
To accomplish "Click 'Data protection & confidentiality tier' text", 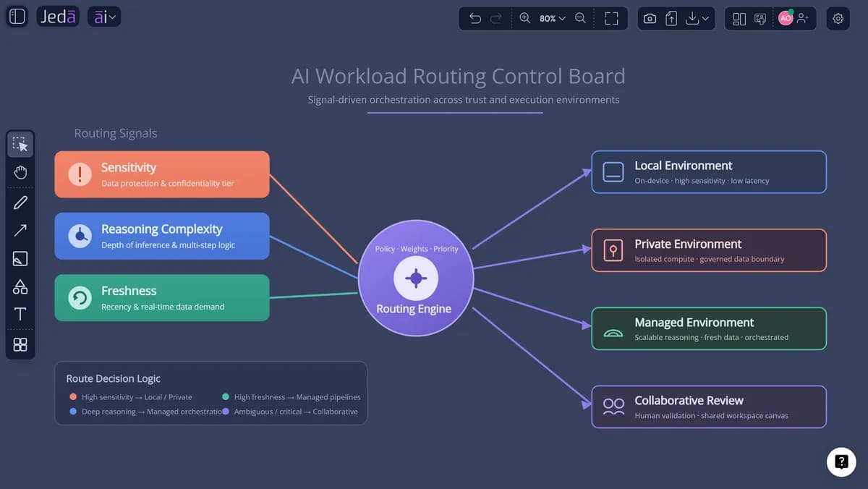I will tap(168, 184).
